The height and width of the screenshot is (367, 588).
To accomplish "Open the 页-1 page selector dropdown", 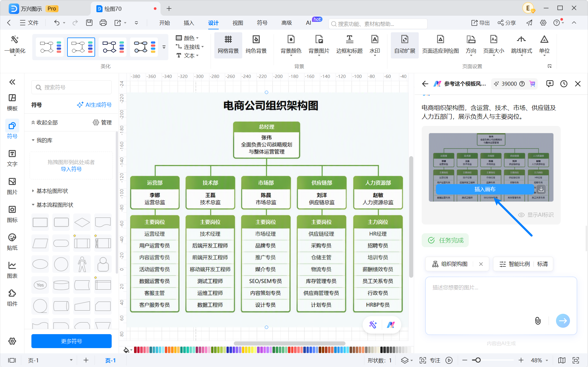I will pyautogui.click(x=50, y=360).
